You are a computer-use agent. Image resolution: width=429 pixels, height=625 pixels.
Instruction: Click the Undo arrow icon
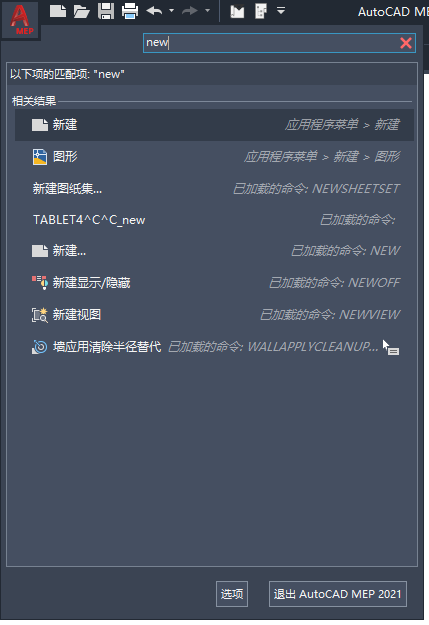point(154,11)
